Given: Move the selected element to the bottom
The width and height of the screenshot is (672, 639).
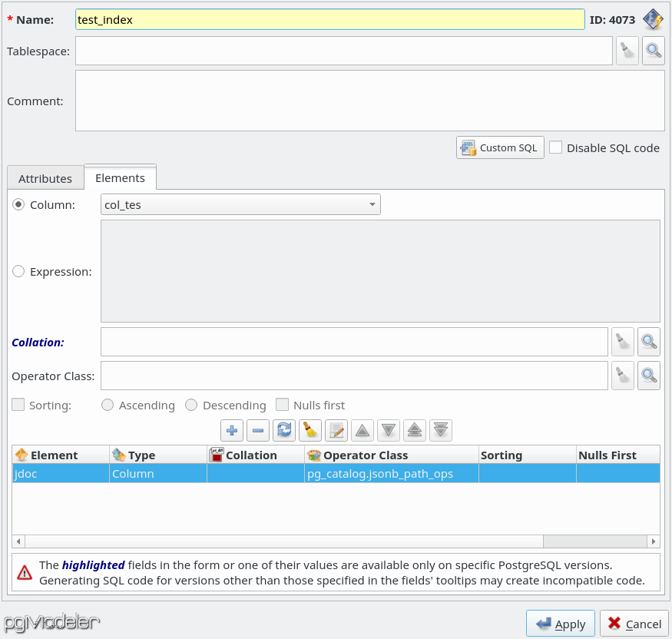Looking at the screenshot, I should click(x=441, y=430).
